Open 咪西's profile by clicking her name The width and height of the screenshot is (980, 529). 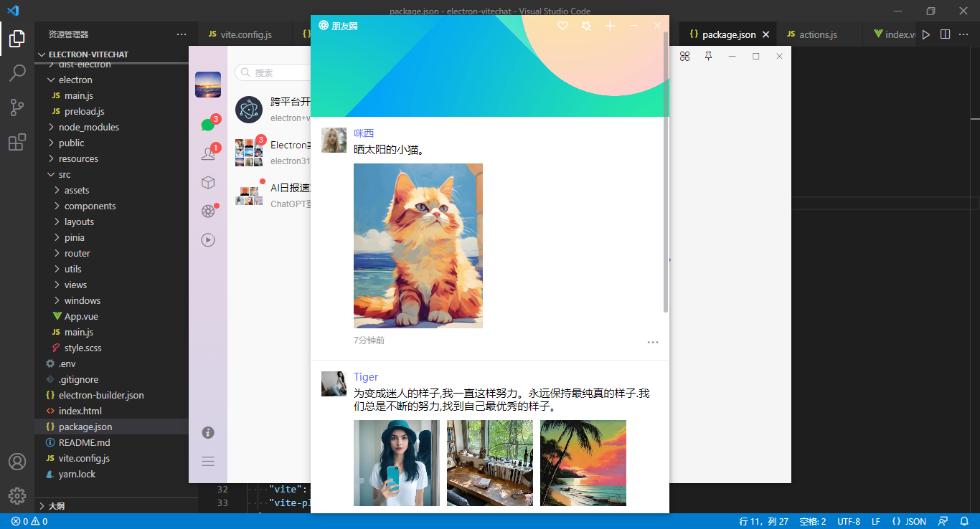coord(364,133)
